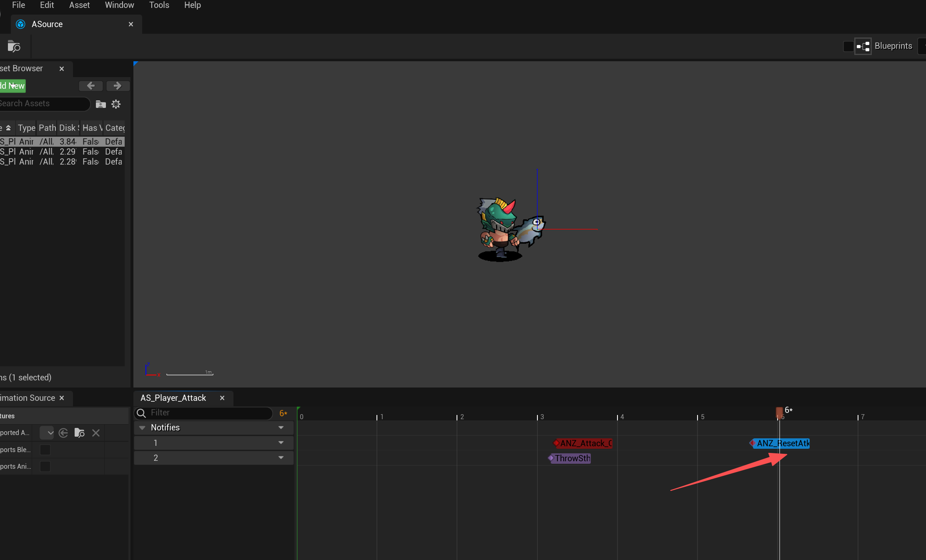Go forward in Asset Browser history
Screen dimensions: 926x560
tap(118, 86)
